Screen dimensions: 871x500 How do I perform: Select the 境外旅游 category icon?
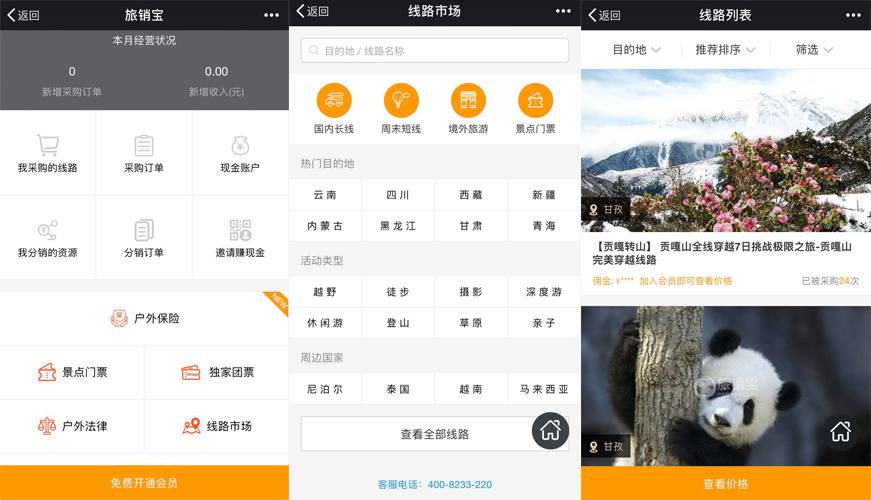468,100
